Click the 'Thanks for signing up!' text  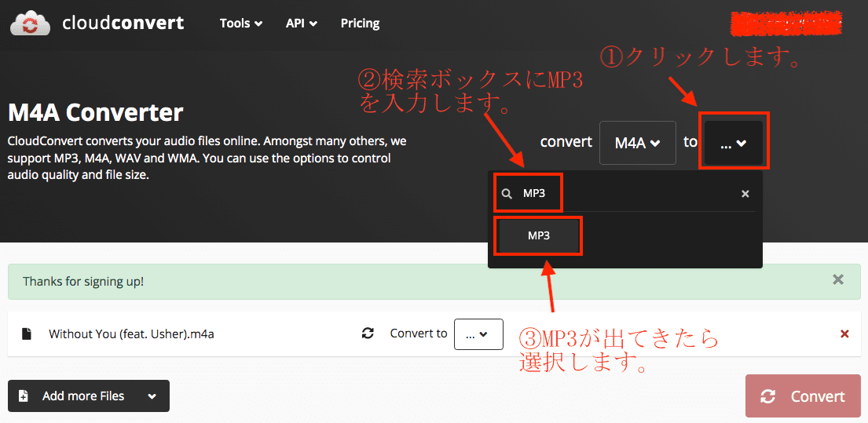click(x=83, y=281)
